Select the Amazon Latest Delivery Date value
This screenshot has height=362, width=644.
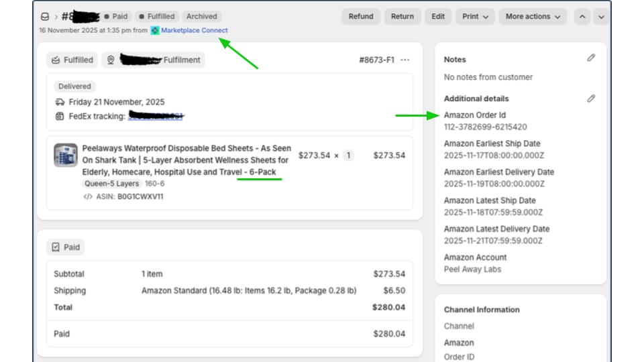pyautogui.click(x=493, y=241)
